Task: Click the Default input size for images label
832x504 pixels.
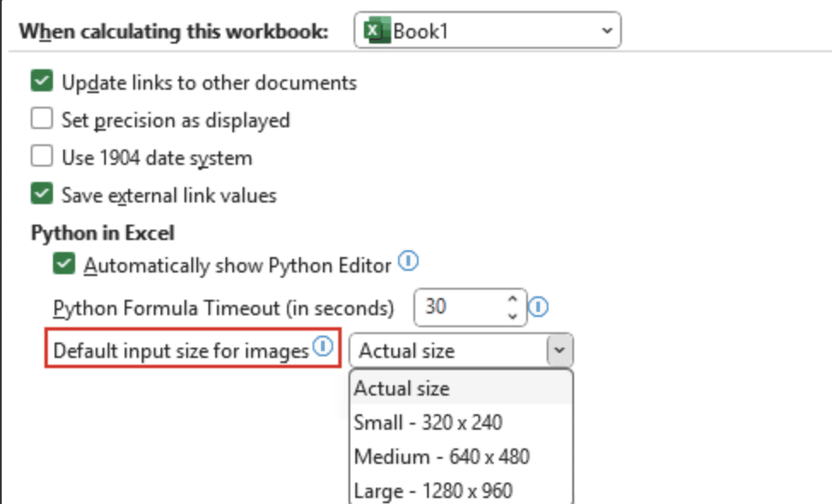Action: (180, 350)
